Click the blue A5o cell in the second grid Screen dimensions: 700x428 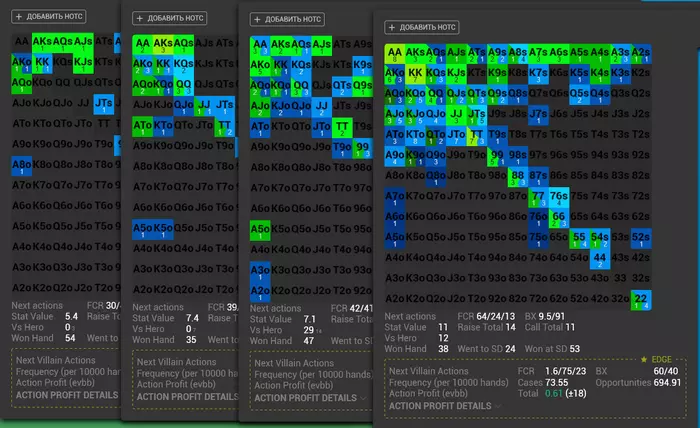(x=144, y=227)
